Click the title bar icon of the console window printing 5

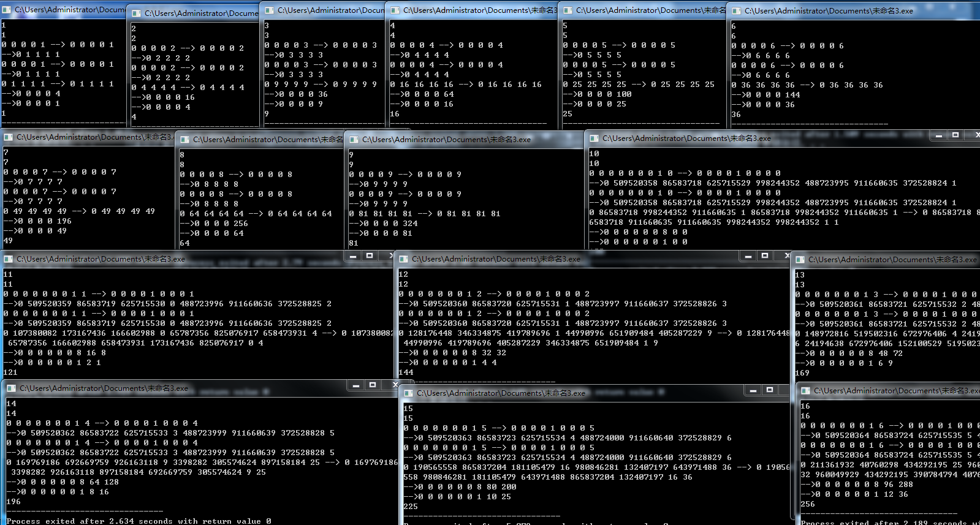coord(568,10)
